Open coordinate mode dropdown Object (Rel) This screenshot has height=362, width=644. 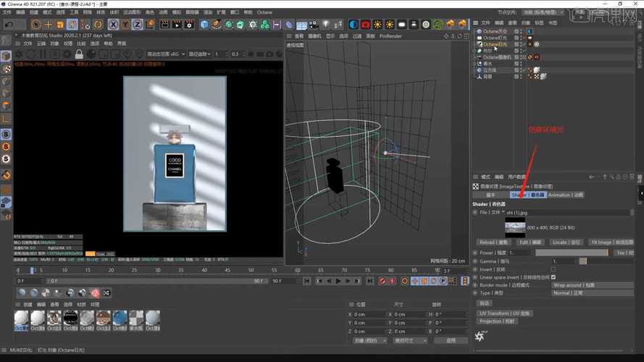click(370, 341)
